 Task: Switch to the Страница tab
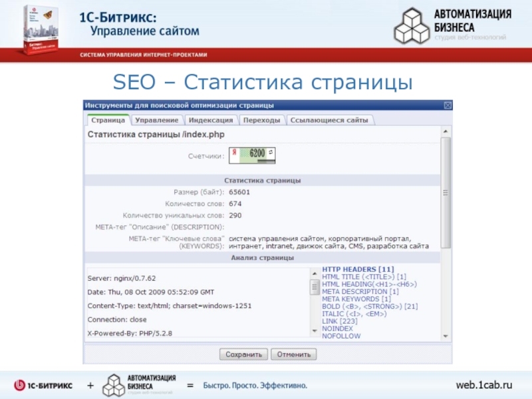[108, 120]
